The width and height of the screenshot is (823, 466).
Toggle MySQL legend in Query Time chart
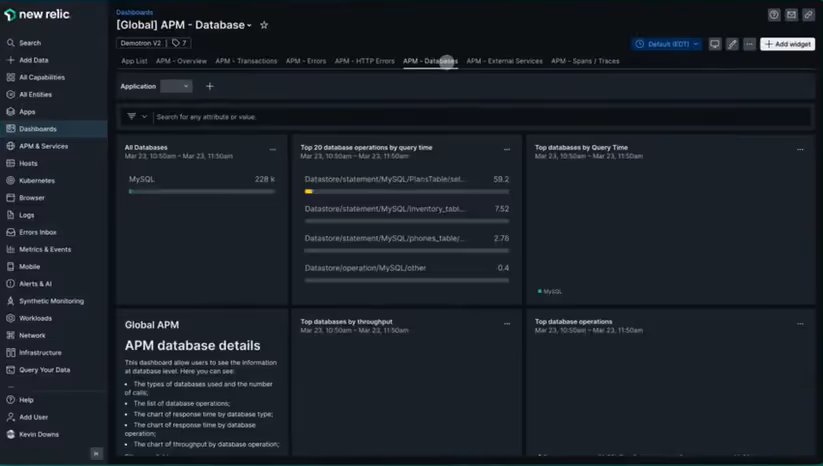(x=550, y=291)
